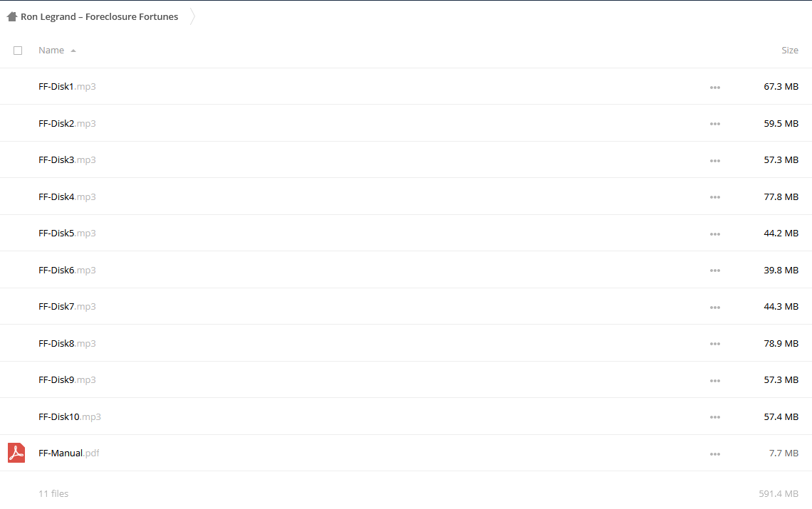Open more actions for FF-Disk8.mp3
This screenshot has width=812, height=509.
(715, 344)
